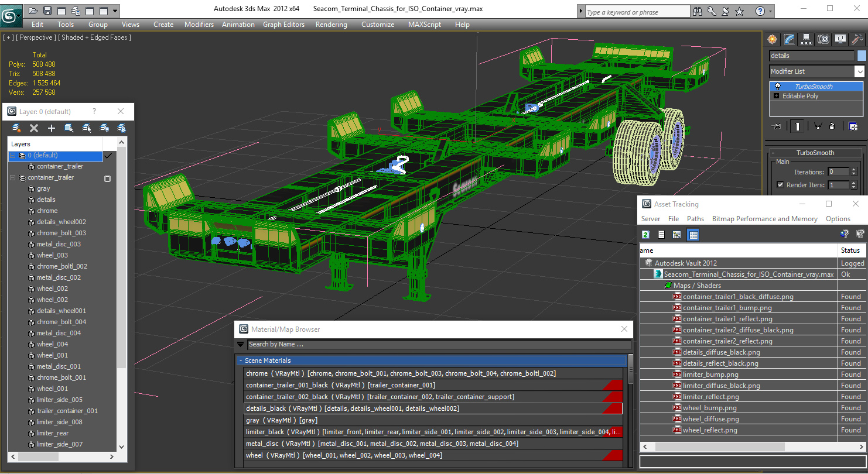The image size is (868, 474).
Task: Open the Hierarchy command panel tab
Action: 807,39
